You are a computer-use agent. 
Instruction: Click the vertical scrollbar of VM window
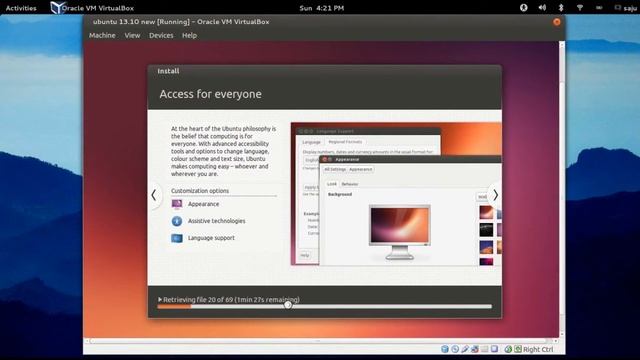562,190
